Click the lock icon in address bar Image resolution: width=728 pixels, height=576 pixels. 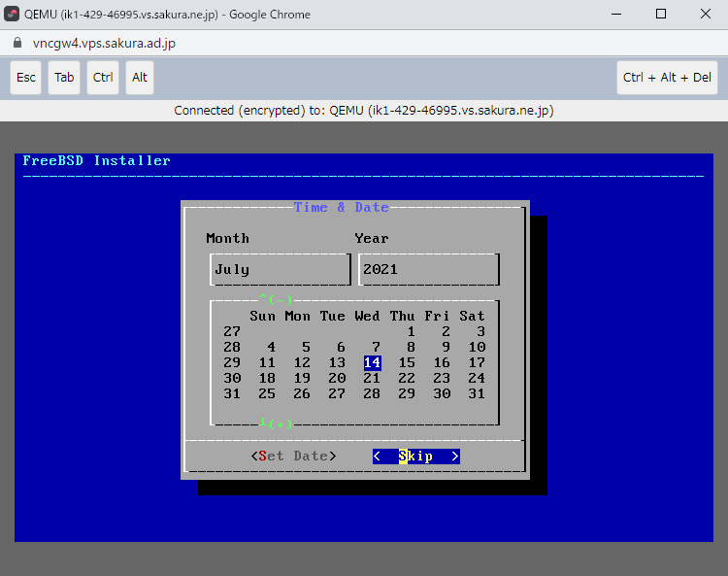(x=17, y=43)
